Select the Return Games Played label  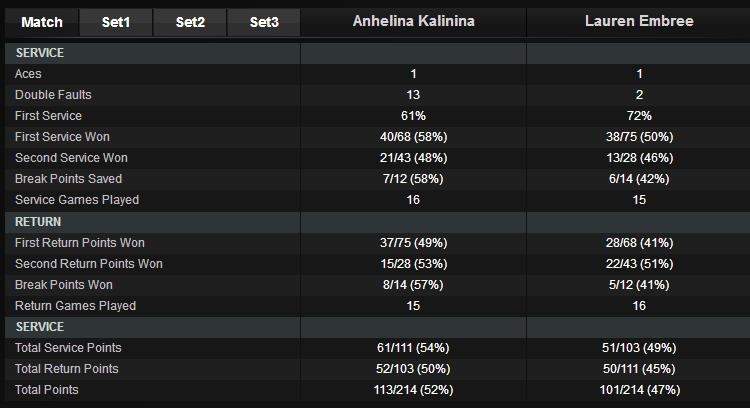tap(75, 306)
